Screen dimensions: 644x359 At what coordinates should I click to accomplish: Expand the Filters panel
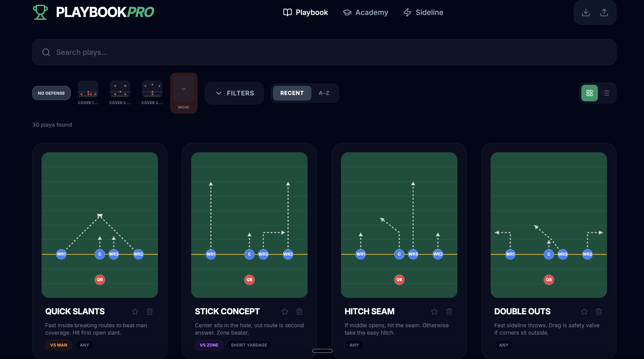point(234,93)
